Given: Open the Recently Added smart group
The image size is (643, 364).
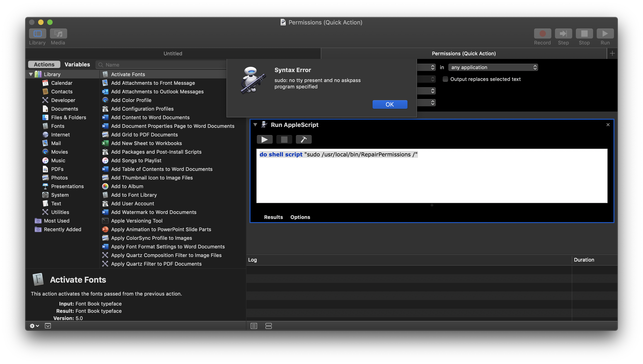Looking at the screenshot, I should [x=62, y=229].
